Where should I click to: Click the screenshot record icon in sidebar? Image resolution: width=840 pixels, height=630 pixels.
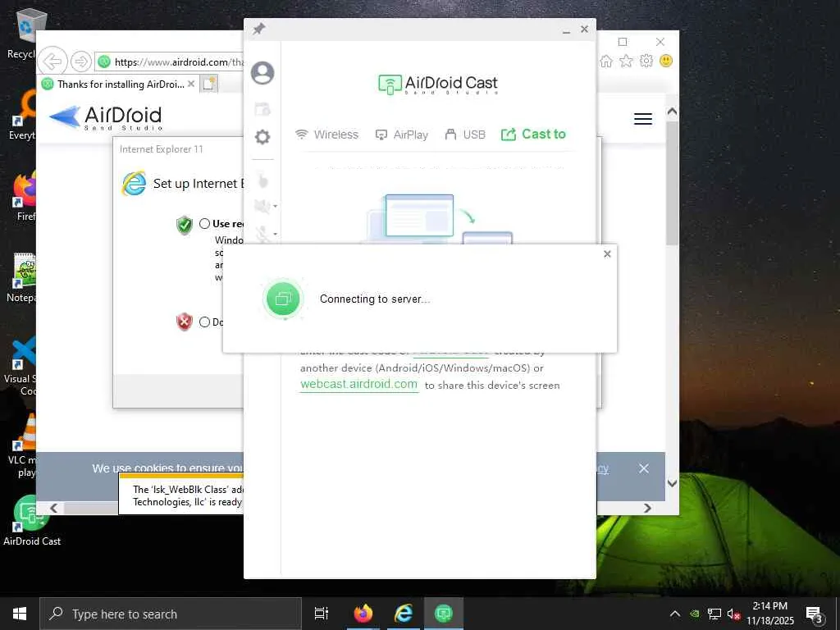coord(262,109)
